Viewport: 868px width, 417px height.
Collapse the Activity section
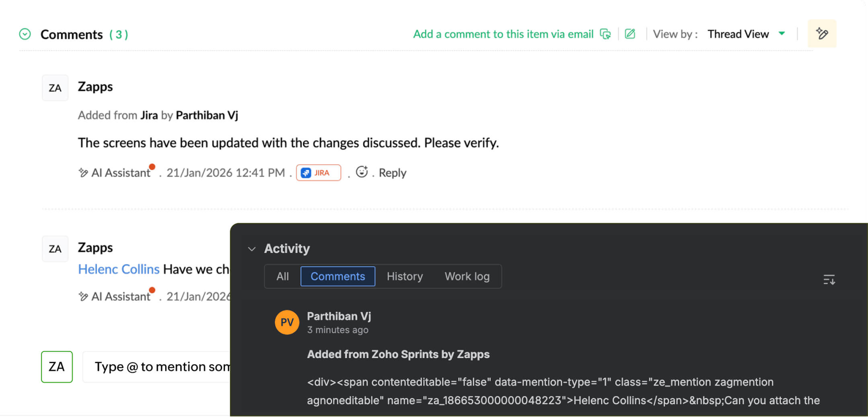[252, 249]
